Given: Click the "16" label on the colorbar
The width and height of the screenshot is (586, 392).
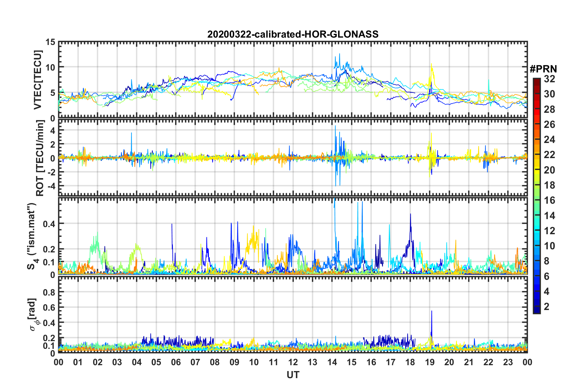Looking at the screenshot, I should tap(549, 201).
